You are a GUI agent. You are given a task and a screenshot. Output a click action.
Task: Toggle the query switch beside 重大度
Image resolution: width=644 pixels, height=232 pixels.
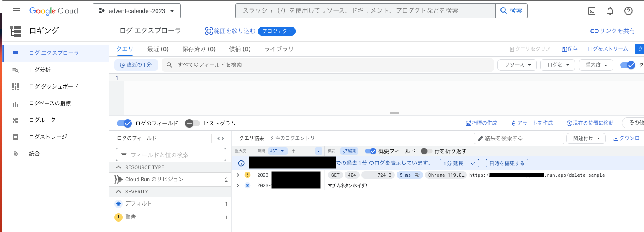point(628,65)
